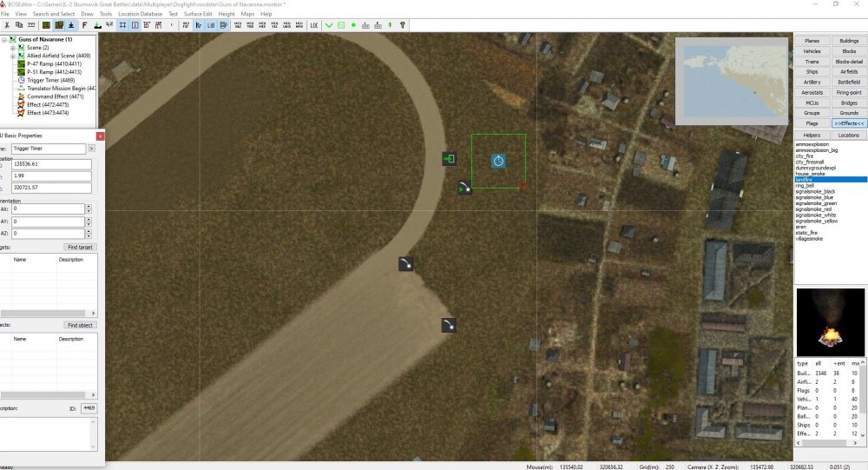The height and width of the screenshot is (470, 868).
Task: Click the LIB toolbar icon
Action: point(211,25)
